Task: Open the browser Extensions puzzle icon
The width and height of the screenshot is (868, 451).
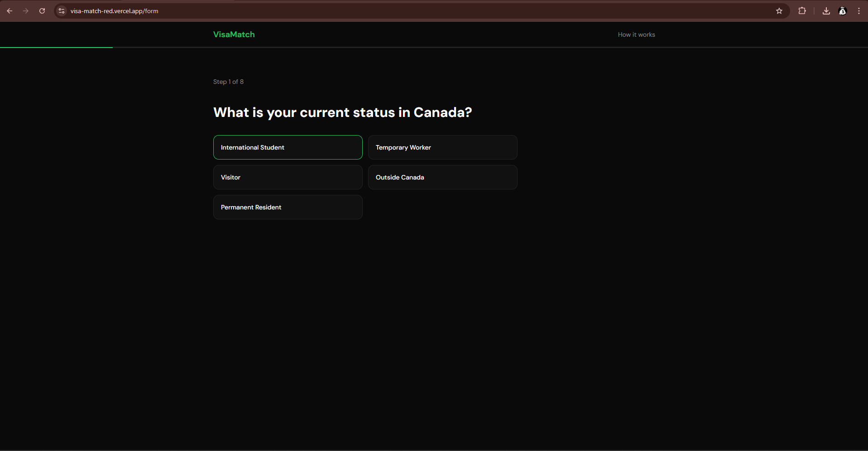Action: (802, 11)
